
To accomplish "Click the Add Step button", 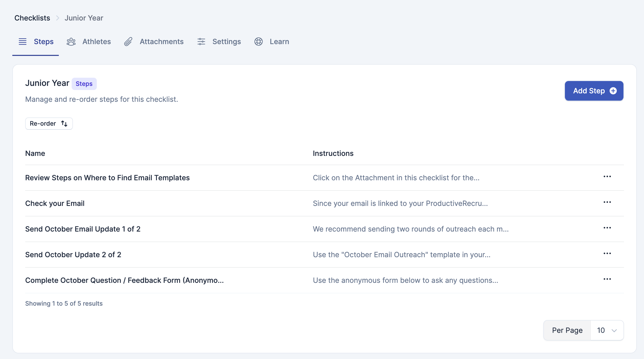I will coord(594,91).
